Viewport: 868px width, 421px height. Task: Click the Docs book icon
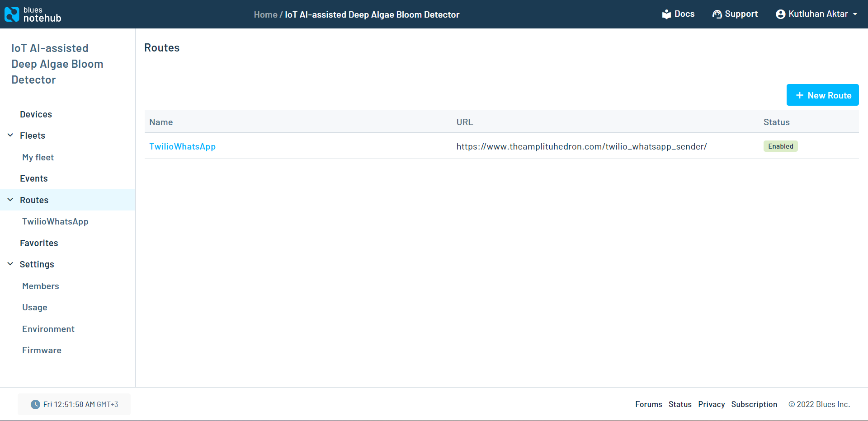click(x=666, y=14)
